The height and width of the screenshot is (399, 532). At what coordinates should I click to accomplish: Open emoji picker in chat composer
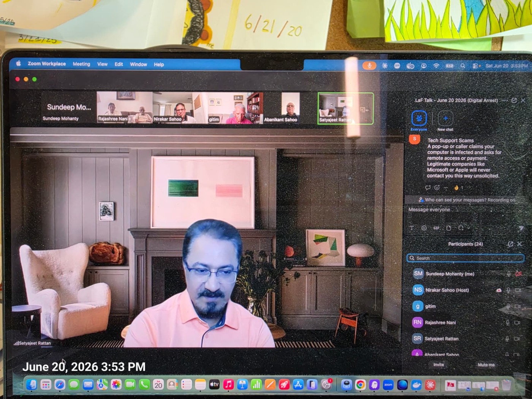click(x=424, y=228)
